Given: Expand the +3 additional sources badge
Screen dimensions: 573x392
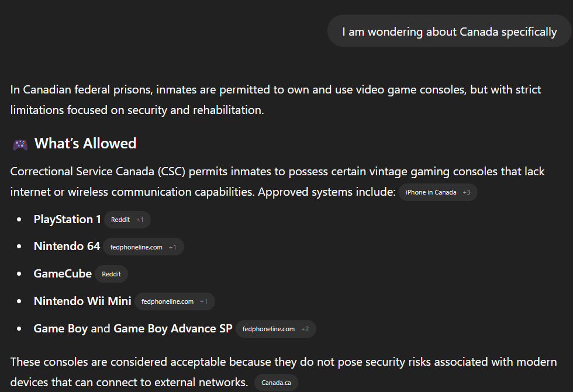Looking at the screenshot, I should 467,192.
